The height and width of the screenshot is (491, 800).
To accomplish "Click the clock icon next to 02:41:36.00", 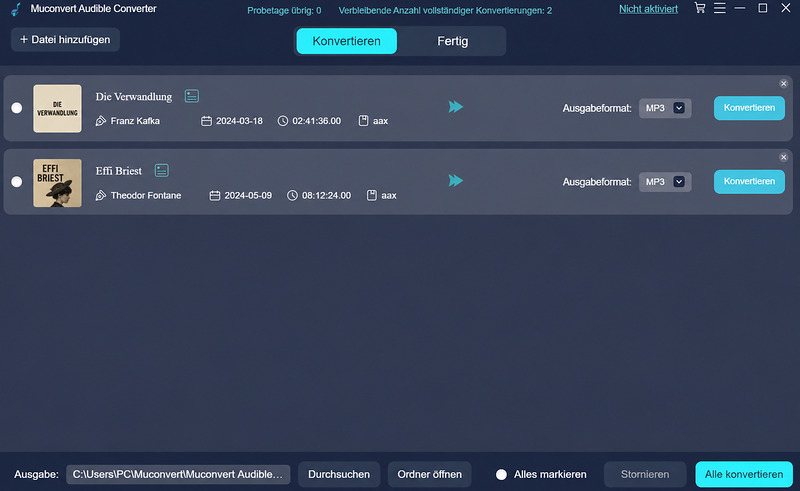I will [283, 121].
